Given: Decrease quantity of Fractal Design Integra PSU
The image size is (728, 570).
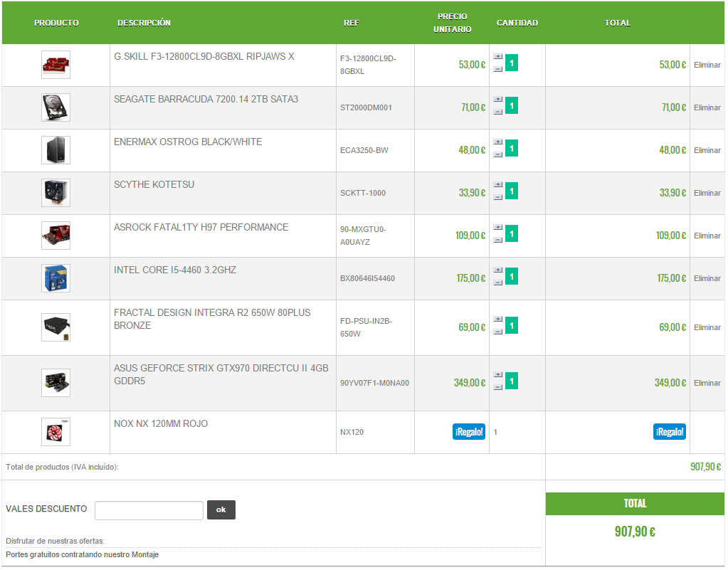Looking at the screenshot, I should coord(497,332).
